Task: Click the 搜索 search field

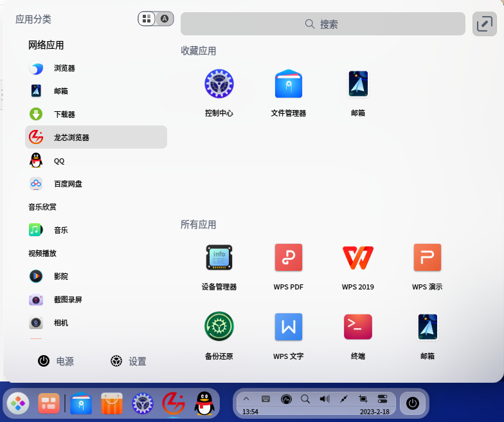Action: tap(323, 24)
